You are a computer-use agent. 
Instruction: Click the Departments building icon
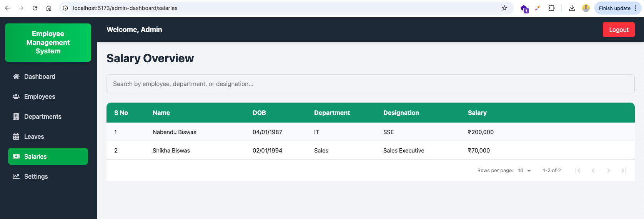click(16, 116)
